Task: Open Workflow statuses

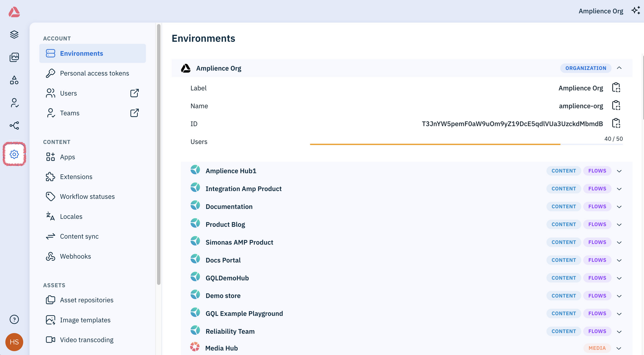Action: [92, 197]
